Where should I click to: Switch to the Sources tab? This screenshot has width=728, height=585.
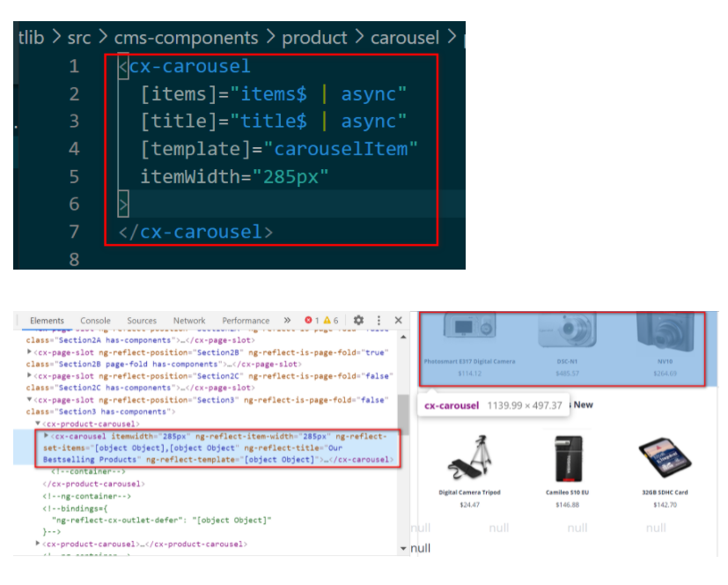click(142, 321)
